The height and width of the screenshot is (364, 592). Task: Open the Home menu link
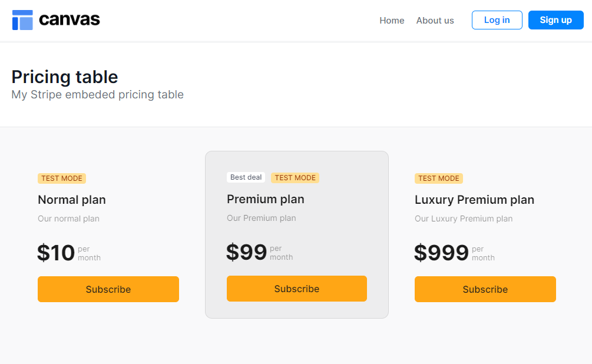click(x=392, y=21)
